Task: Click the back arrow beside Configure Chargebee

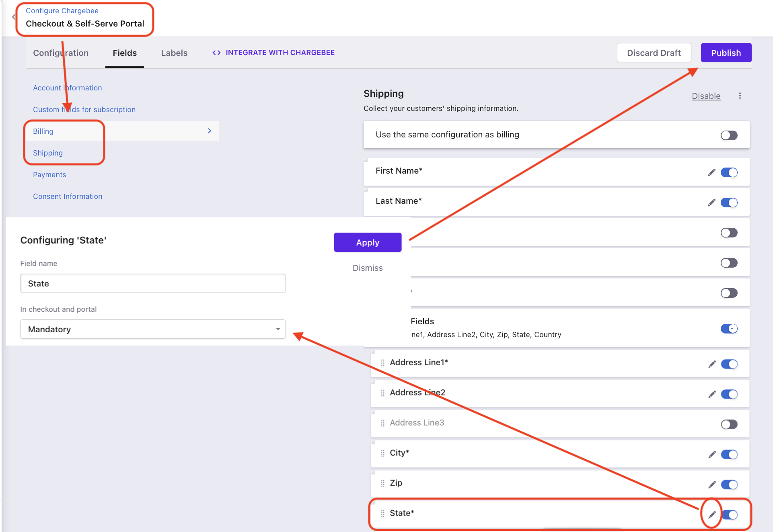Action: [x=13, y=17]
